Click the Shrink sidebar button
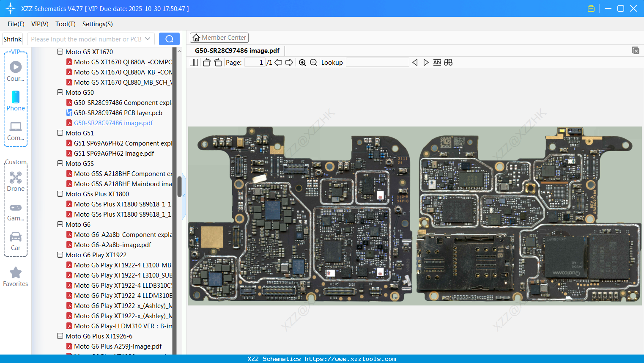Viewport: 644px width, 363px height. (x=12, y=38)
